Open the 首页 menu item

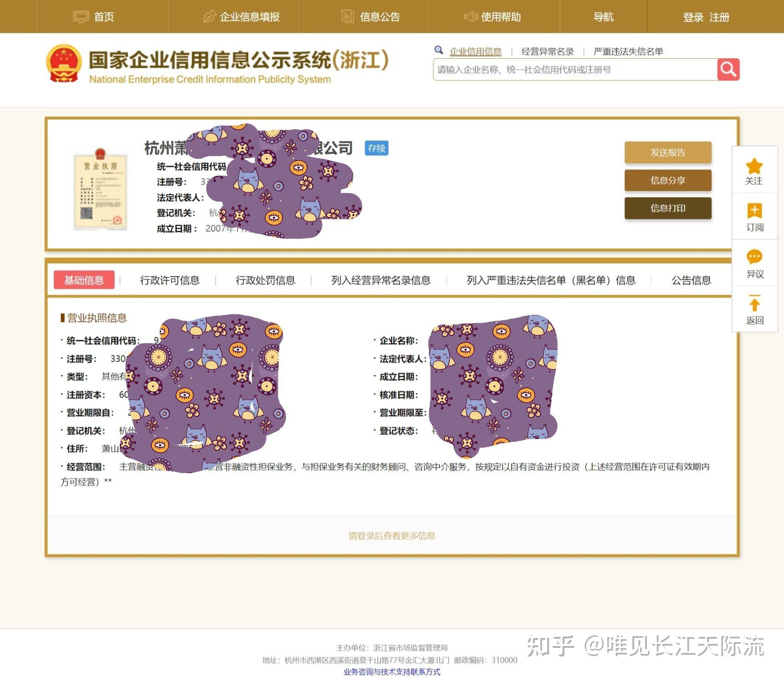(x=104, y=17)
